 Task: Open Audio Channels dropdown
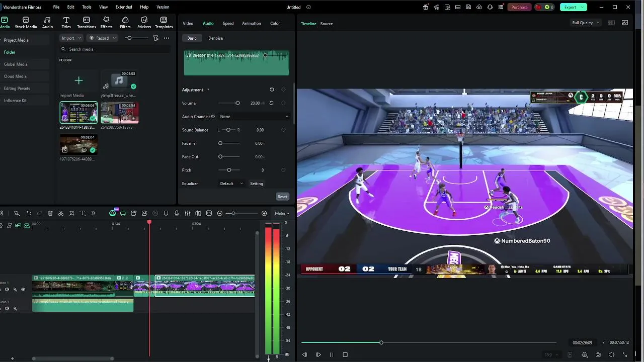coord(254,117)
